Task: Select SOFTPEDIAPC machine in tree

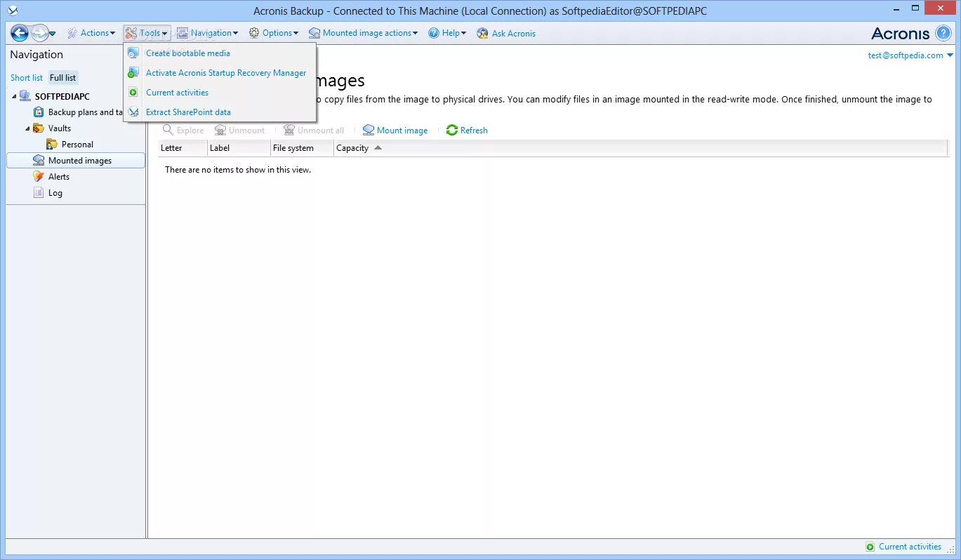Action: tap(62, 96)
